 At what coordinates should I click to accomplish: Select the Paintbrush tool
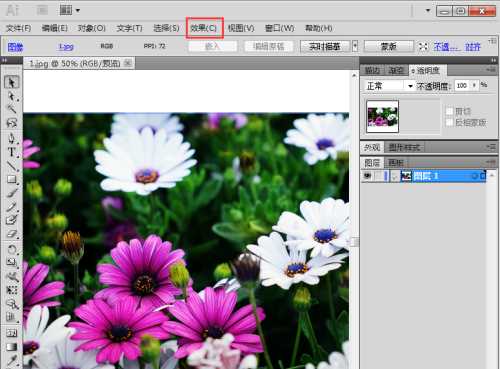tap(12, 193)
